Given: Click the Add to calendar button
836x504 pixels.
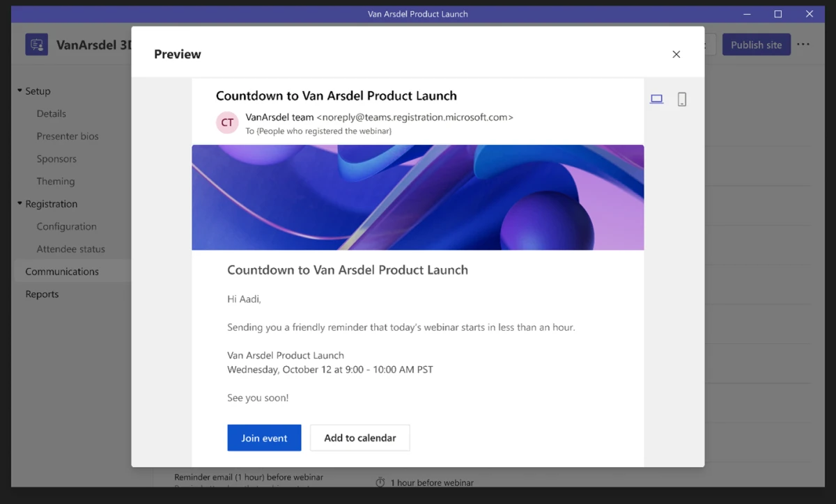Looking at the screenshot, I should 359,437.
